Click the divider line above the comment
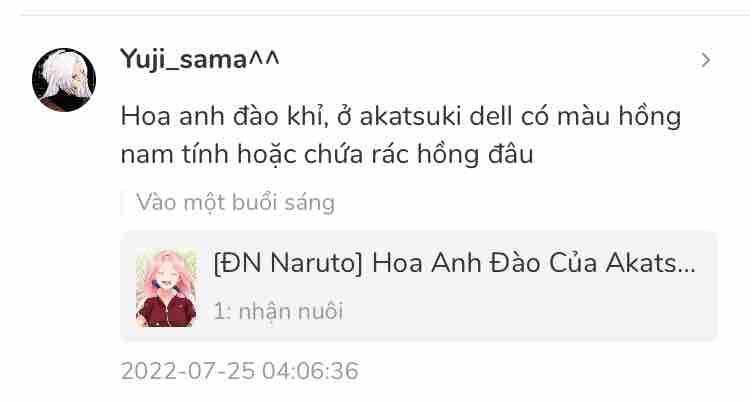 [385, 14]
